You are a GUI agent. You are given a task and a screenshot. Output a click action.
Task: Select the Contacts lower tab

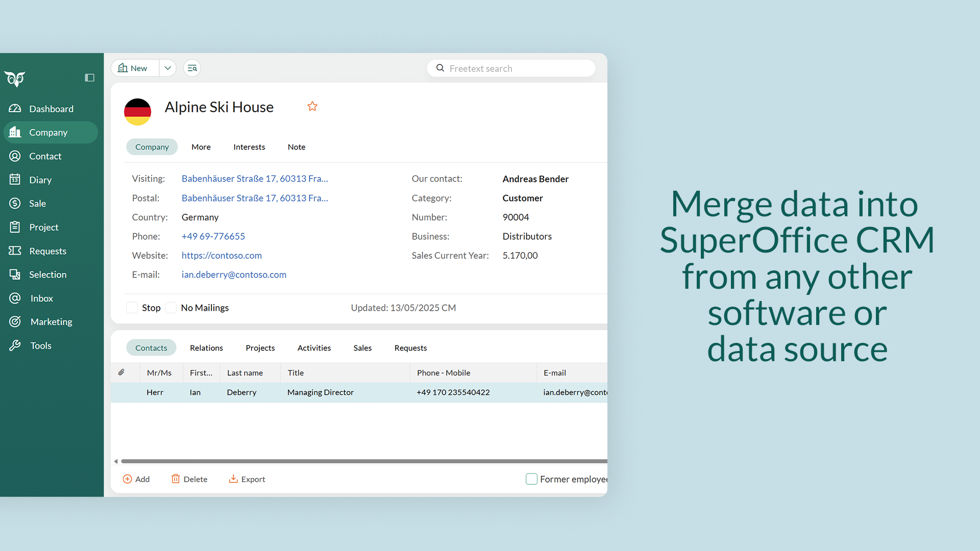coord(151,348)
